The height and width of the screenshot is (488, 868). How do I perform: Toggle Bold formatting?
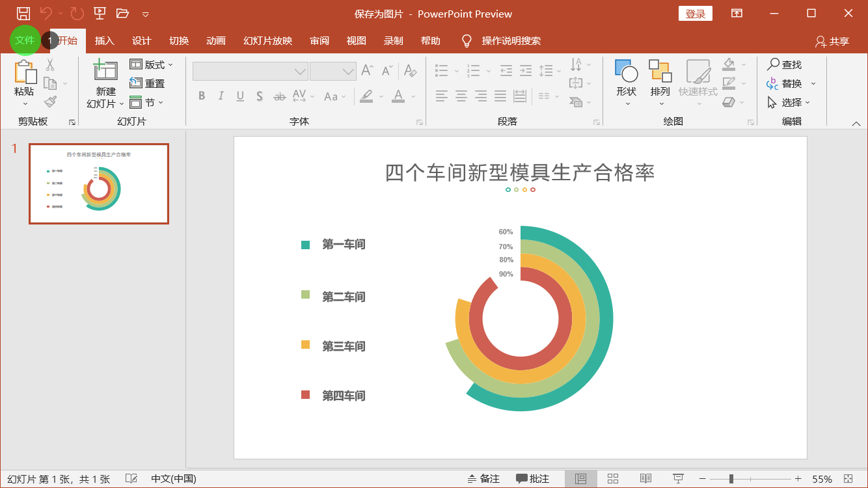[202, 96]
